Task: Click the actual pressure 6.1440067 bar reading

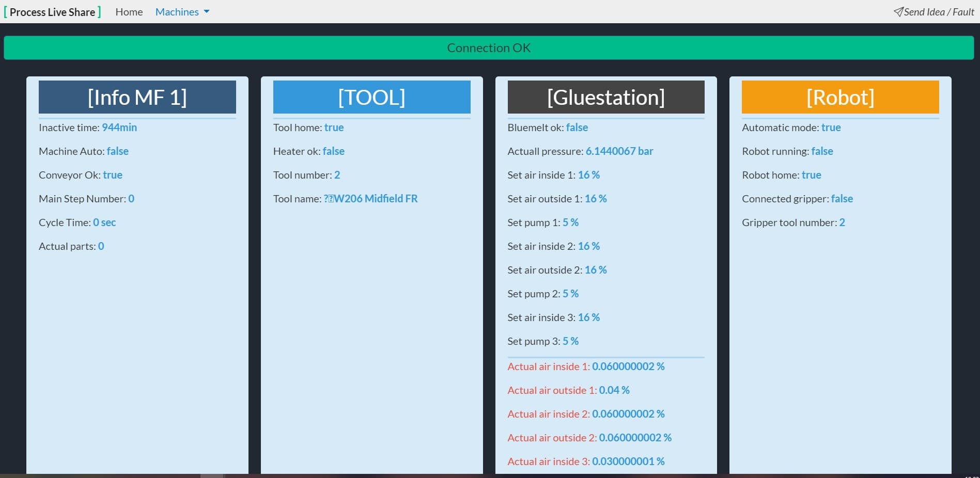Action: [619, 151]
